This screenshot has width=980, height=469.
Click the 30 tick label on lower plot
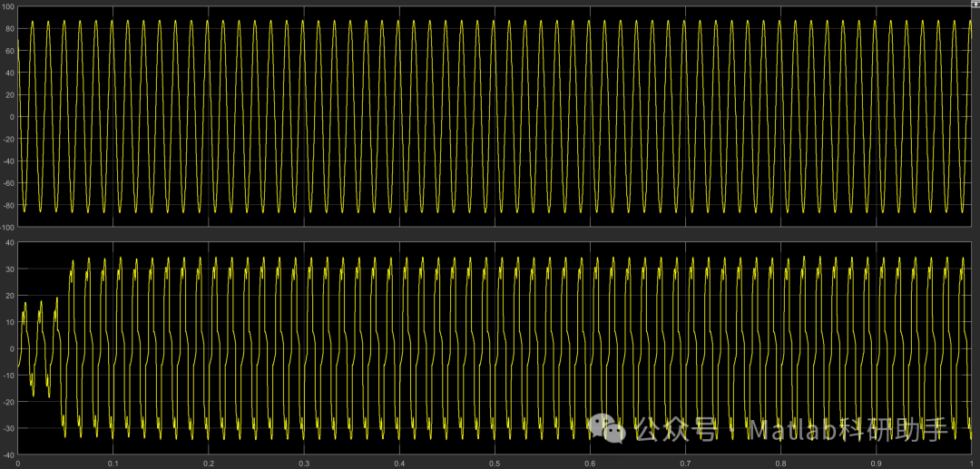tap(10, 269)
